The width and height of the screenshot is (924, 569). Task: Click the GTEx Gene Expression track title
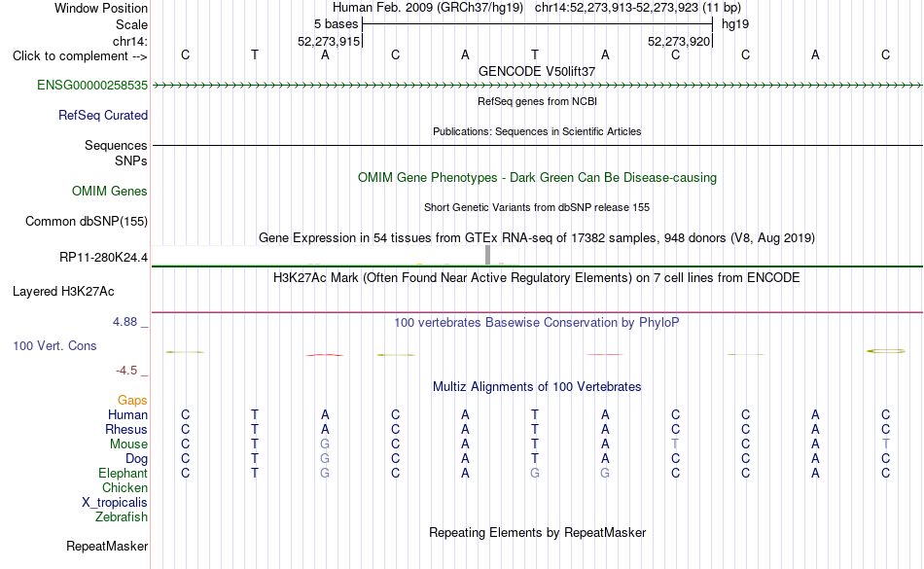(x=537, y=238)
